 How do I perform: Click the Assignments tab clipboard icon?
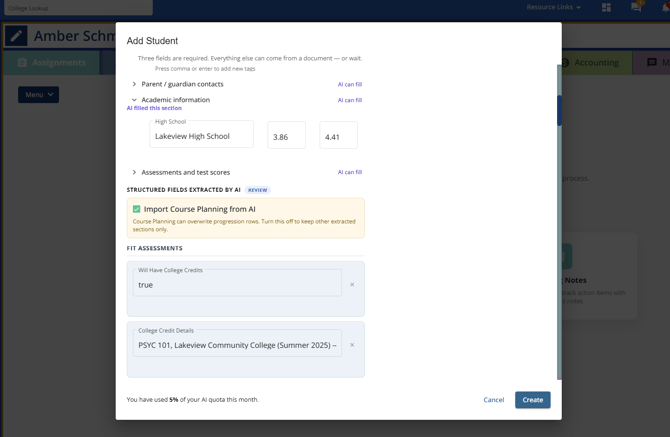tap(22, 62)
